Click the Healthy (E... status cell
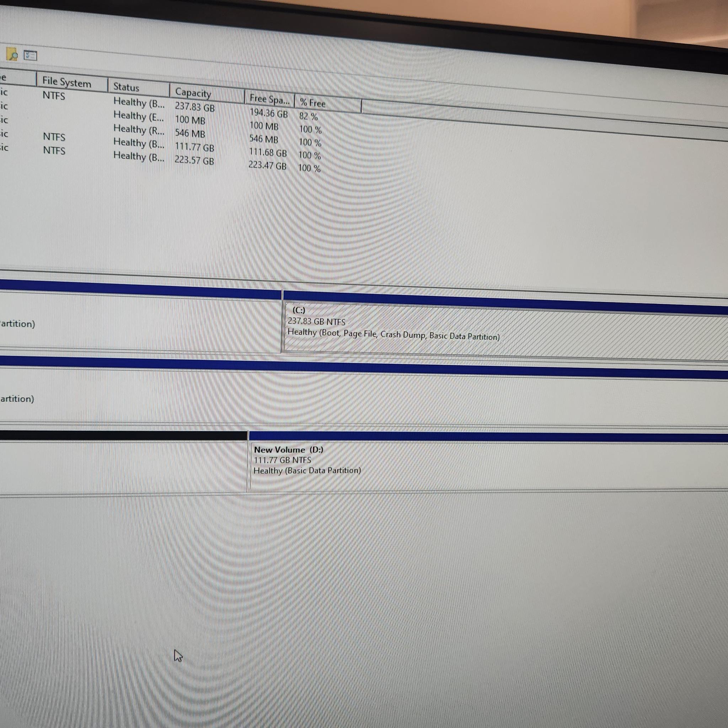This screenshot has width=728, height=728. (139, 117)
